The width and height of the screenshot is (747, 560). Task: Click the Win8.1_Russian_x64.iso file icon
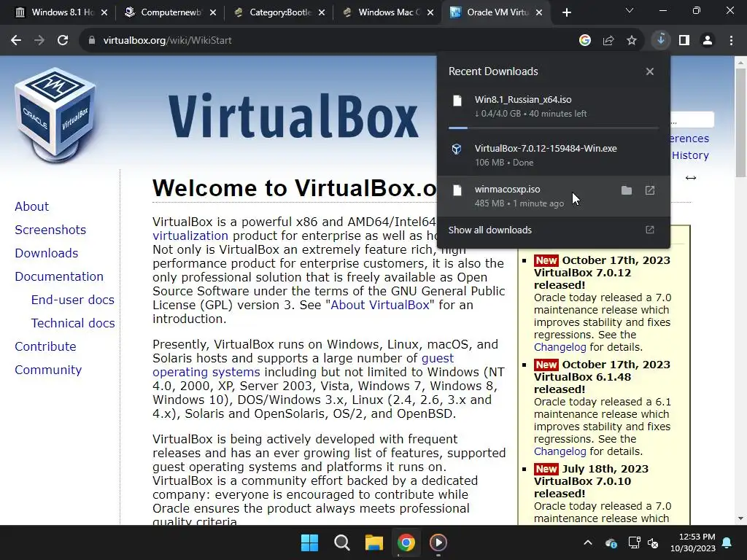457,101
